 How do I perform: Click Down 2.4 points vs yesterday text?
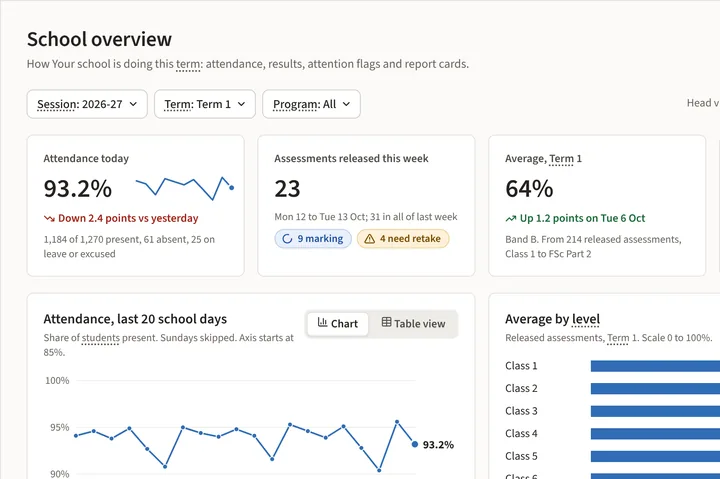click(128, 218)
